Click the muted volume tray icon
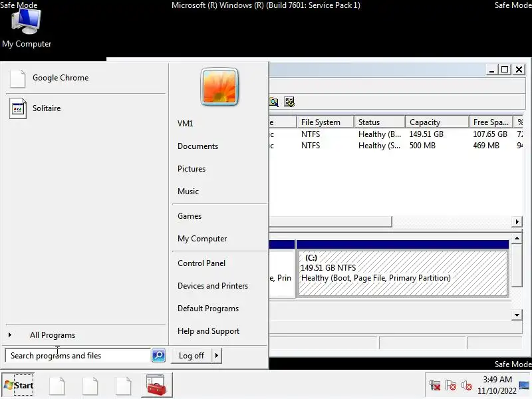The height and width of the screenshot is (399, 532). click(x=467, y=386)
